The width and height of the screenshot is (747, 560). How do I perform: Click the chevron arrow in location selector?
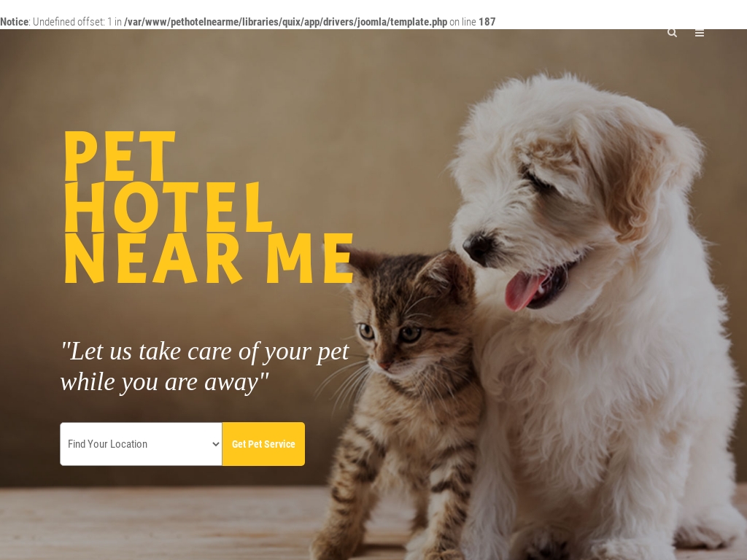[216, 444]
